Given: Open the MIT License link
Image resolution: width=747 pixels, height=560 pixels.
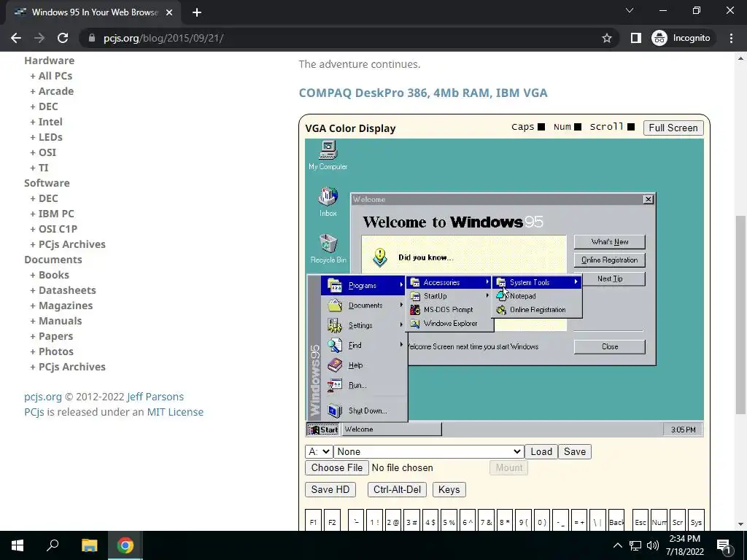Looking at the screenshot, I should [x=175, y=412].
